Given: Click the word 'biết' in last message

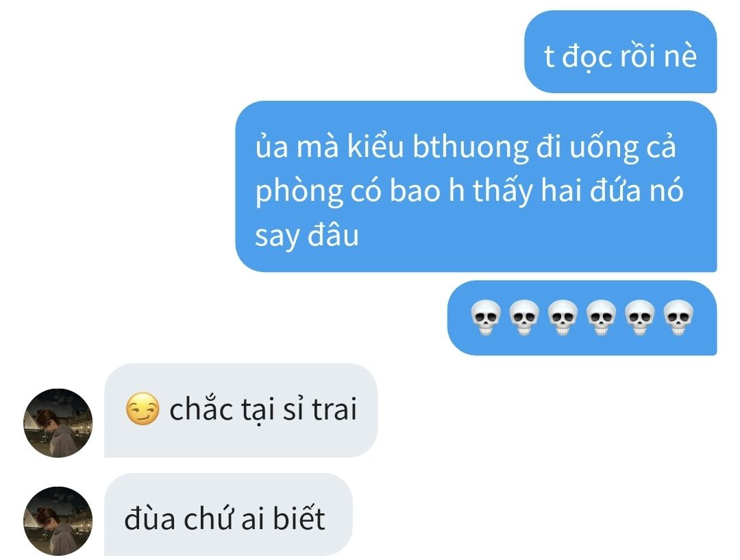Looking at the screenshot, I should tap(299, 517).
